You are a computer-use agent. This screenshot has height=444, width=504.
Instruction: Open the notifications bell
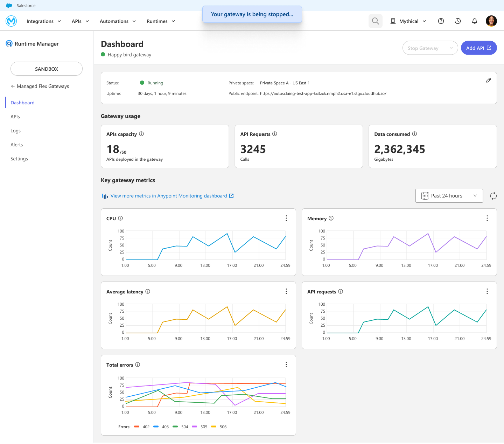pyautogui.click(x=475, y=21)
